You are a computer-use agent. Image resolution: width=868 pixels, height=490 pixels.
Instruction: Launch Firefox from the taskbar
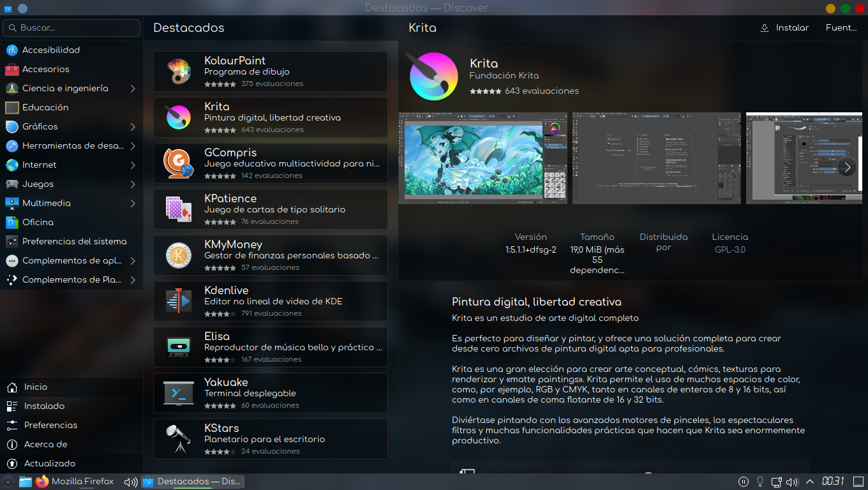42,482
